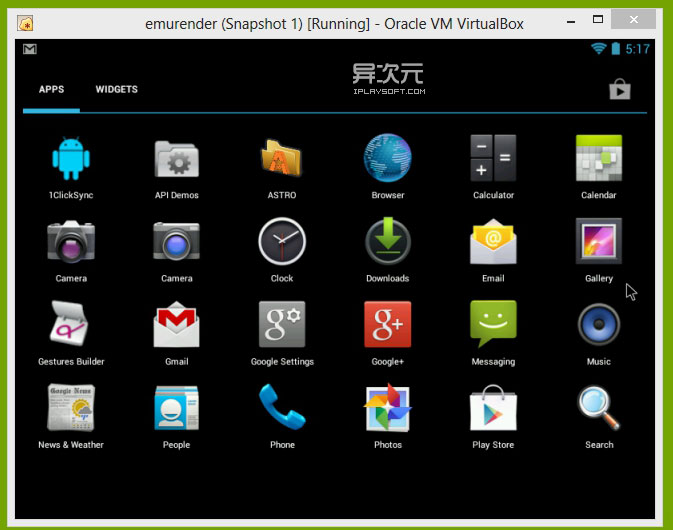Viewport: 673px width, 530px height.
Task: Open the Calendar app
Action: 599,158
